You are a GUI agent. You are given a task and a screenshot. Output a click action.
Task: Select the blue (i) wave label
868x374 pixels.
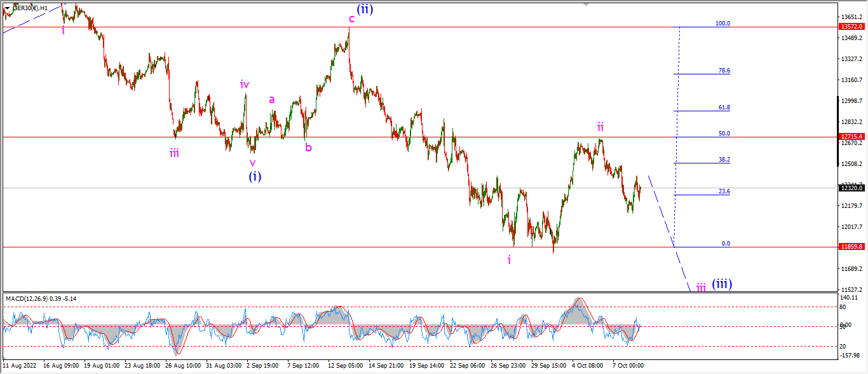(x=254, y=176)
